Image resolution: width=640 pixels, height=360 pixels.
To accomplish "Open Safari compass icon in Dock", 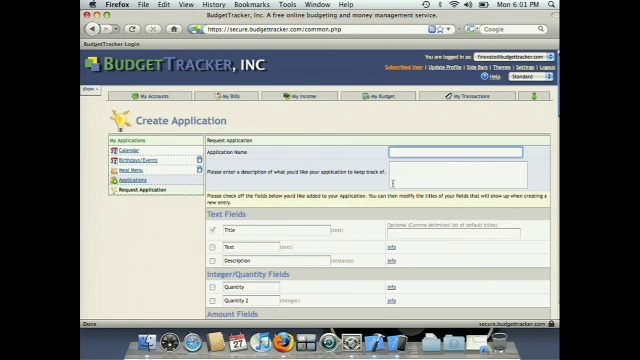I will point(192,342).
